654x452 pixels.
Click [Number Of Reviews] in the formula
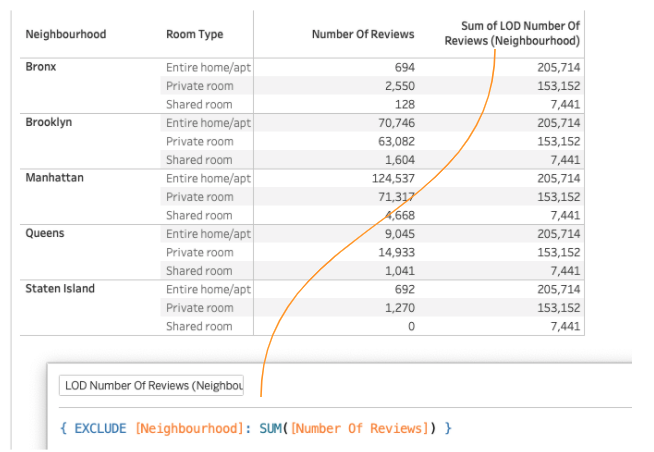(x=362, y=428)
